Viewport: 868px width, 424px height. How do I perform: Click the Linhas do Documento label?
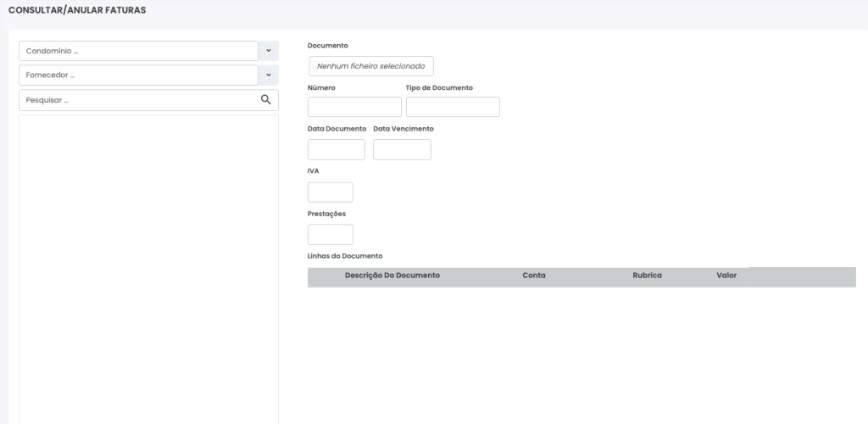(345, 256)
